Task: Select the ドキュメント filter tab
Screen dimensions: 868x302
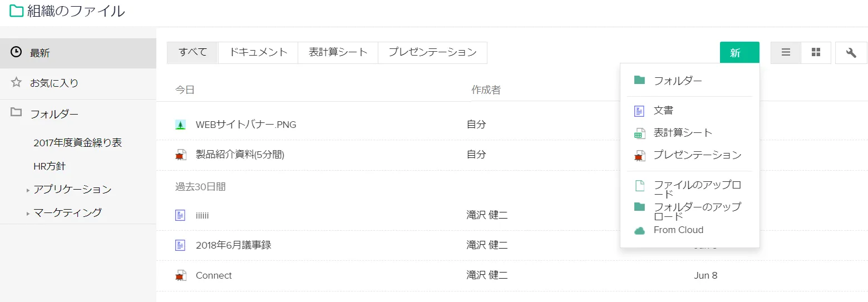Action: click(258, 52)
